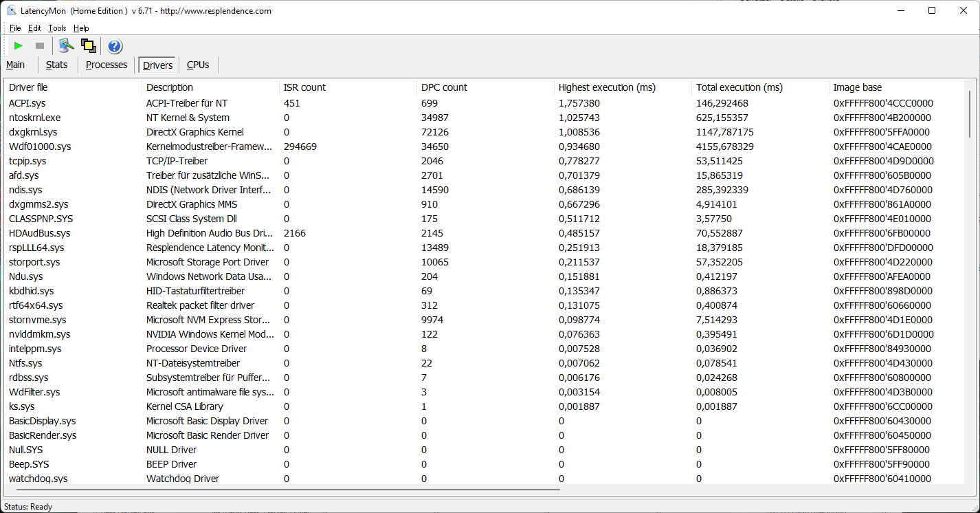Screen dimensions: 980x513
Task: Open help via the blue question mark icon
Action: pyautogui.click(x=115, y=46)
